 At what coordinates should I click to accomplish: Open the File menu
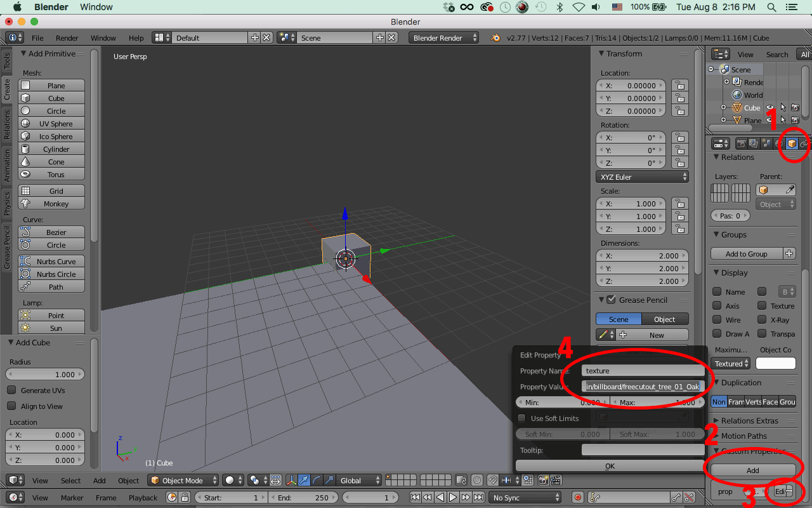click(x=37, y=37)
